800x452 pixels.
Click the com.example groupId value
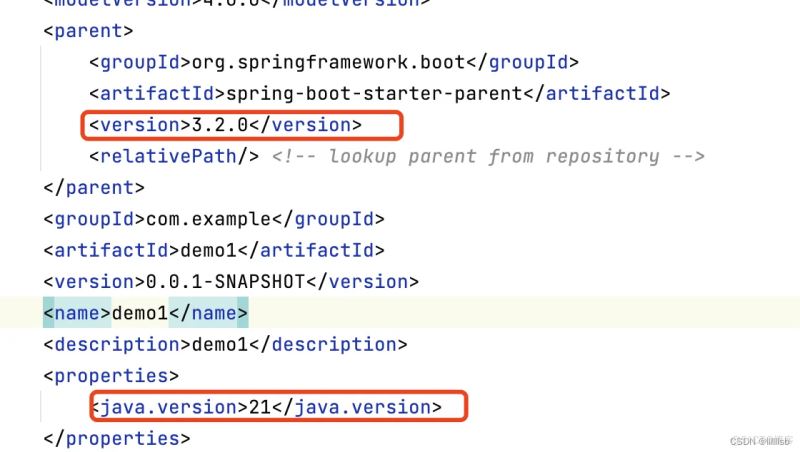point(208,219)
